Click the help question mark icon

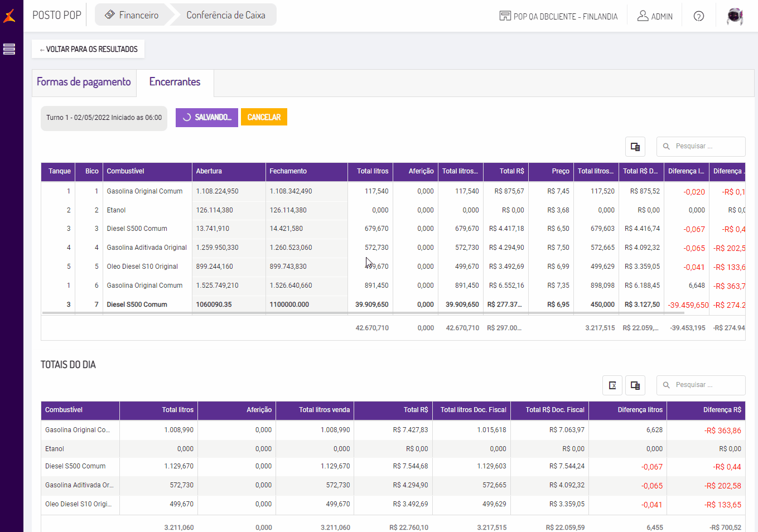698,16
